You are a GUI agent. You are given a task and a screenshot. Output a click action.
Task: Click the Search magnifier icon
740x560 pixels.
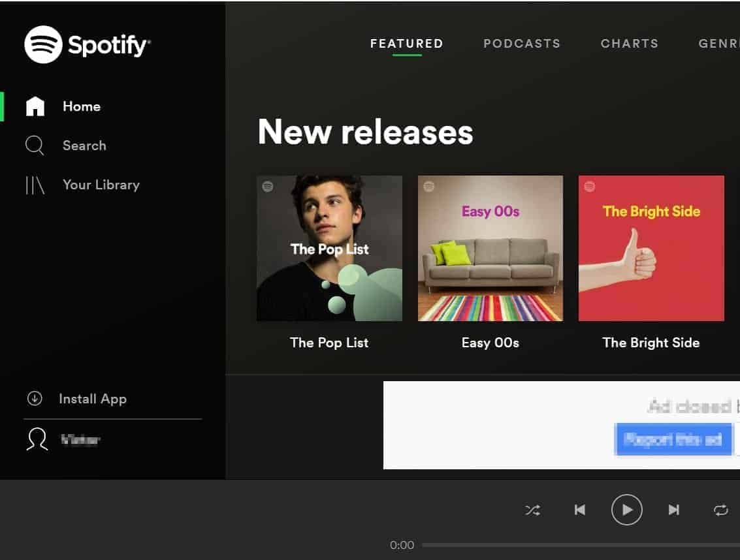pos(35,146)
